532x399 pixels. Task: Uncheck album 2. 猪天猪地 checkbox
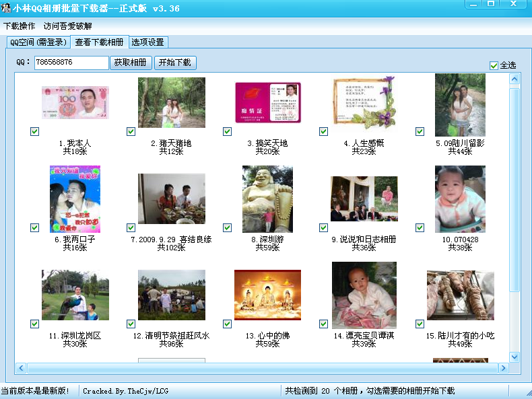point(131,131)
